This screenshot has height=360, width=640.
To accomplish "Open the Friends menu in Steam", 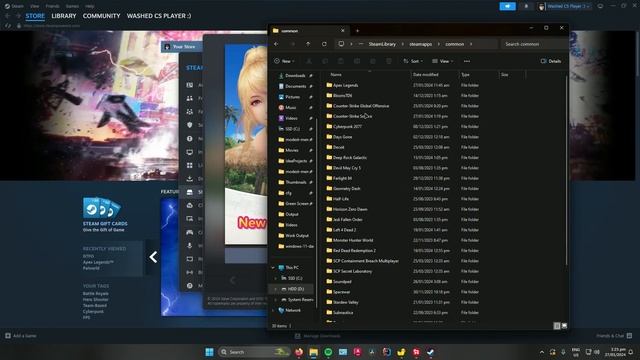I will (52, 6).
